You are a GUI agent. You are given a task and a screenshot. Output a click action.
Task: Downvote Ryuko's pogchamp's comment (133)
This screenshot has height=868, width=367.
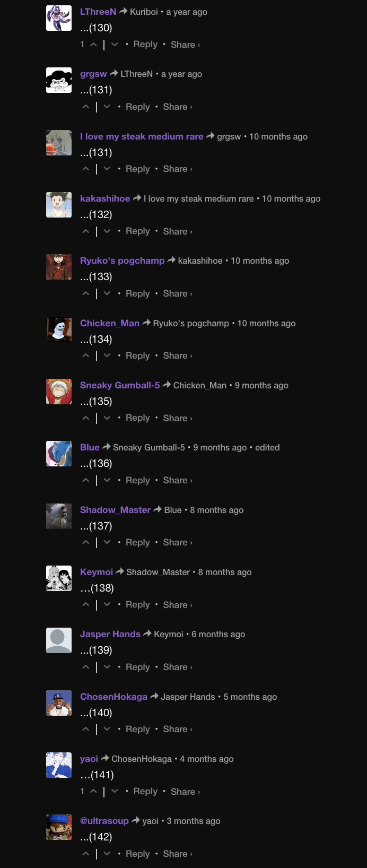tap(107, 293)
